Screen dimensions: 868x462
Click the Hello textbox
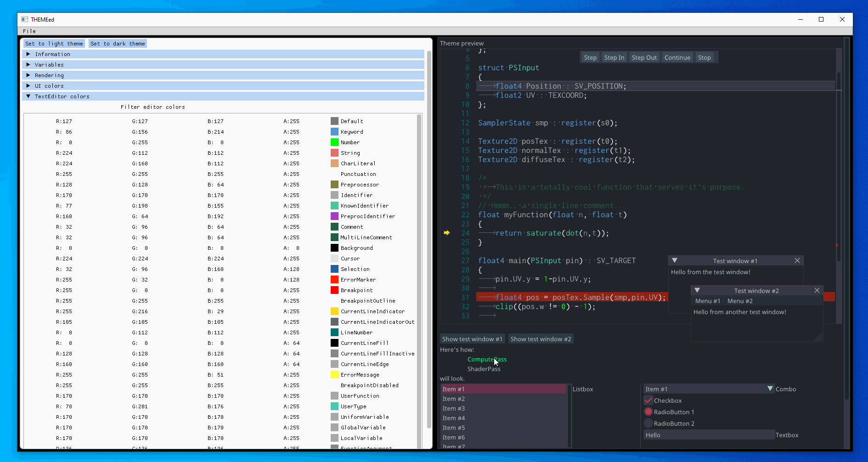pyautogui.click(x=709, y=435)
